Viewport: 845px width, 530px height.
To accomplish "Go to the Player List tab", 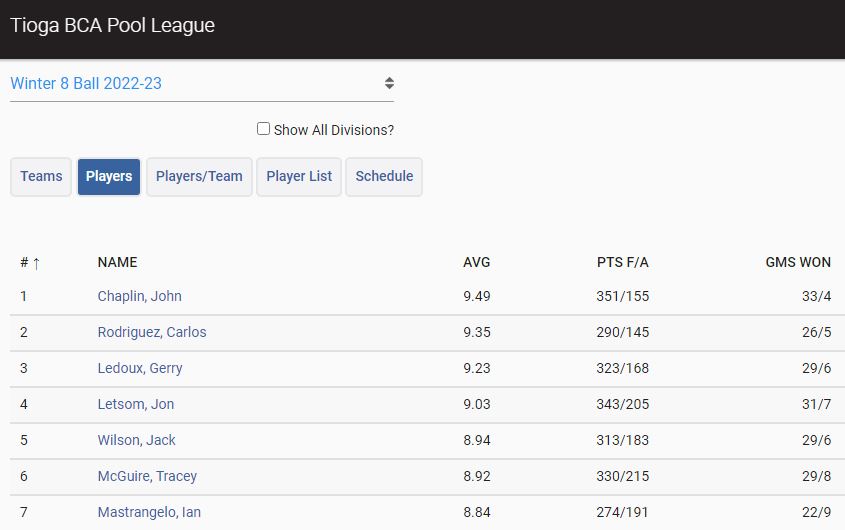I will (299, 177).
